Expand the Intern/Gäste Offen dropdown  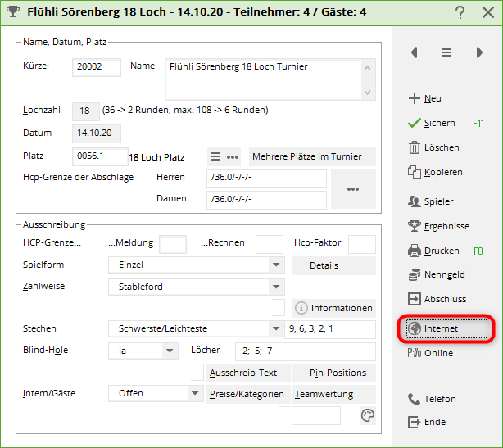tap(195, 393)
